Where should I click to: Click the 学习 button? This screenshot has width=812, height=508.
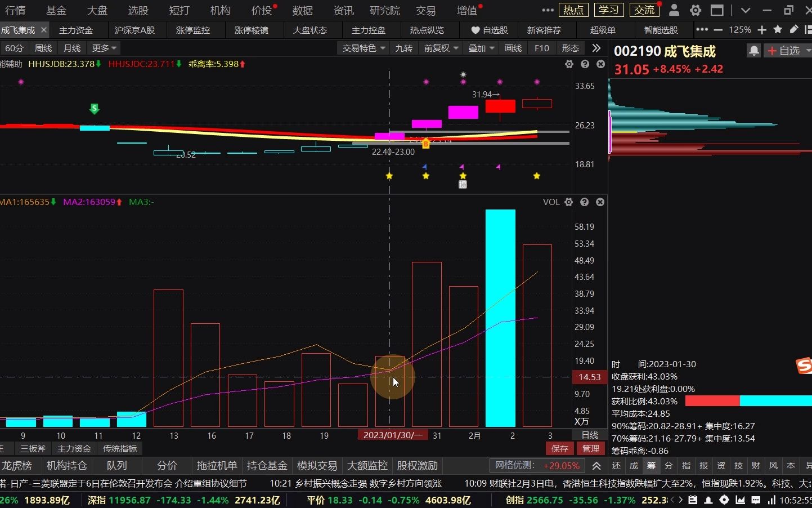point(608,10)
